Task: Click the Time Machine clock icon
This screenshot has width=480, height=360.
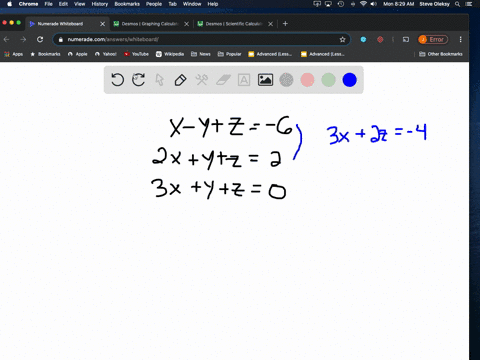Action: click(x=341, y=4)
